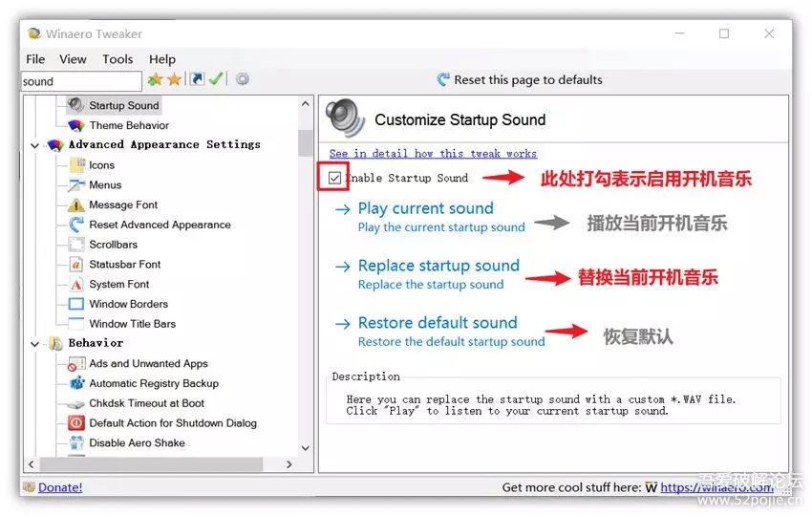Click the Theme Behavior icon
Viewport: 812px width, 516px height.
(x=76, y=125)
